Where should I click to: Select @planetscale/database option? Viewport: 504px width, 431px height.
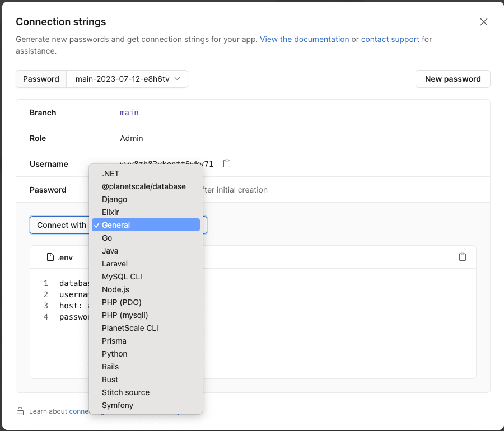tap(143, 186)
